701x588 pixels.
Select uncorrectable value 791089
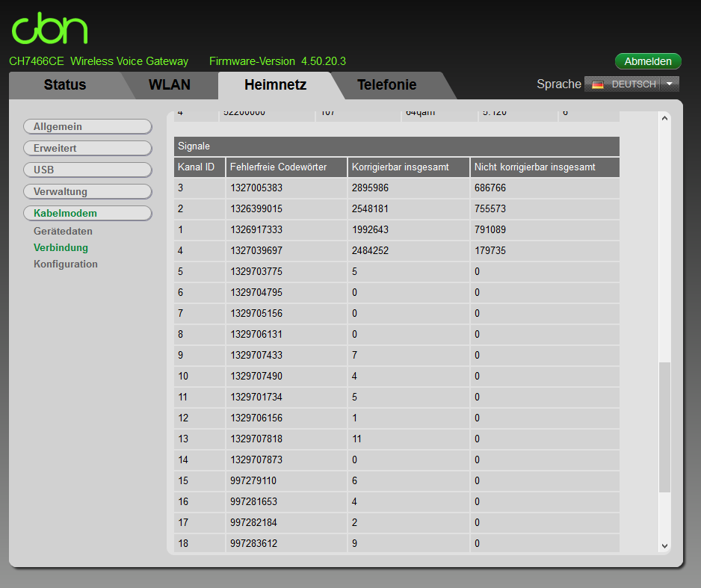pos(490,229)
